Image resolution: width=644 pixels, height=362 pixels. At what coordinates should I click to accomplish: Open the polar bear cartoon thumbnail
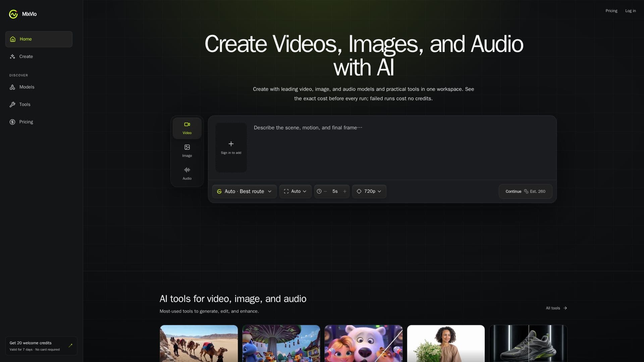tap(364, 344)
